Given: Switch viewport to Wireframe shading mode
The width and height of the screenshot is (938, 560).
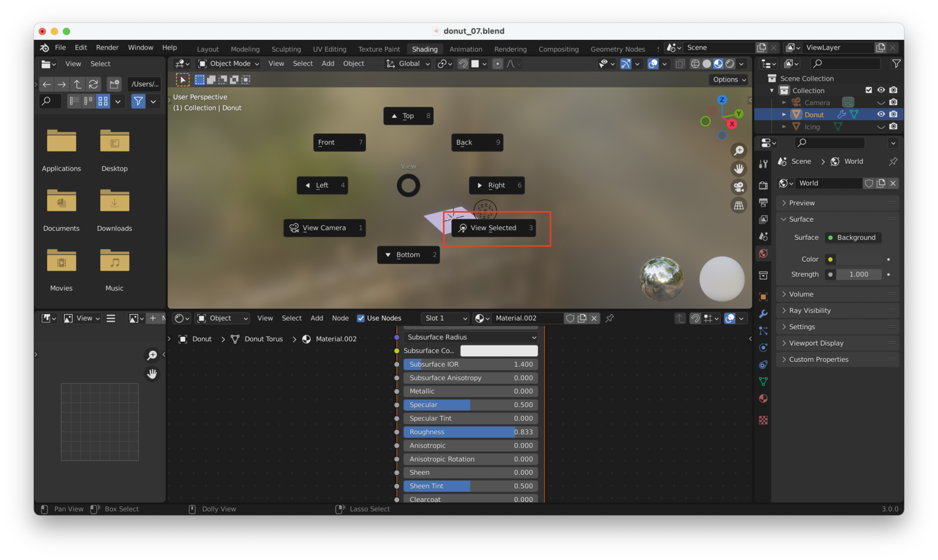Looking at the screenshot, I should point(696,63).
